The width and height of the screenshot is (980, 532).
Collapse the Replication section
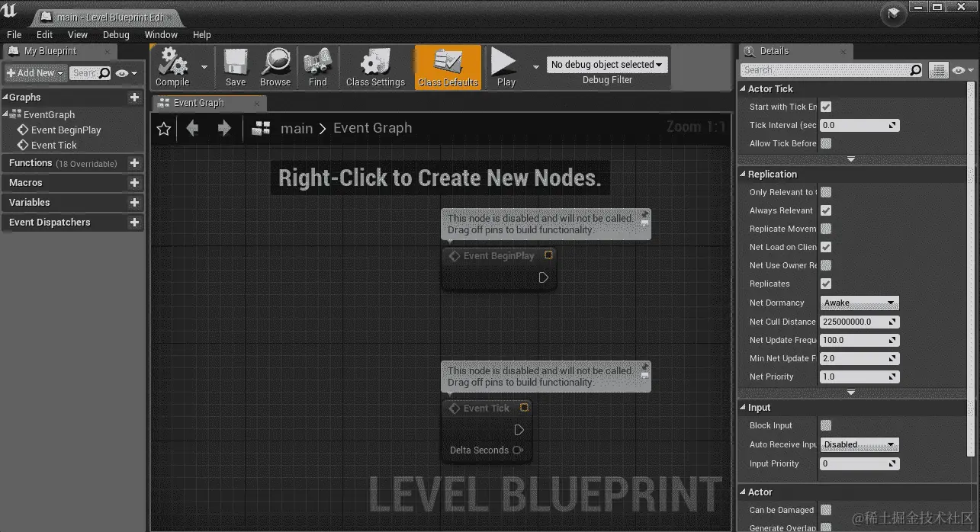pos(744,175)
